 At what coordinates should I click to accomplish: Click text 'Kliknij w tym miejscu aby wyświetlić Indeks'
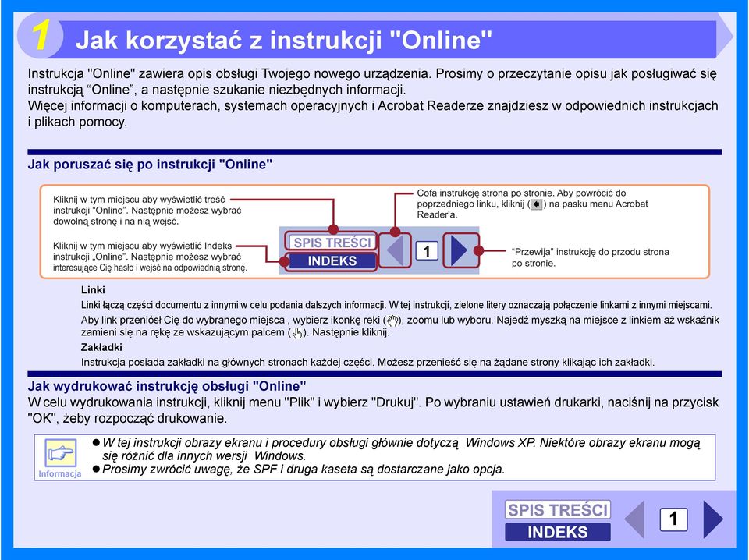click(142, 246)
